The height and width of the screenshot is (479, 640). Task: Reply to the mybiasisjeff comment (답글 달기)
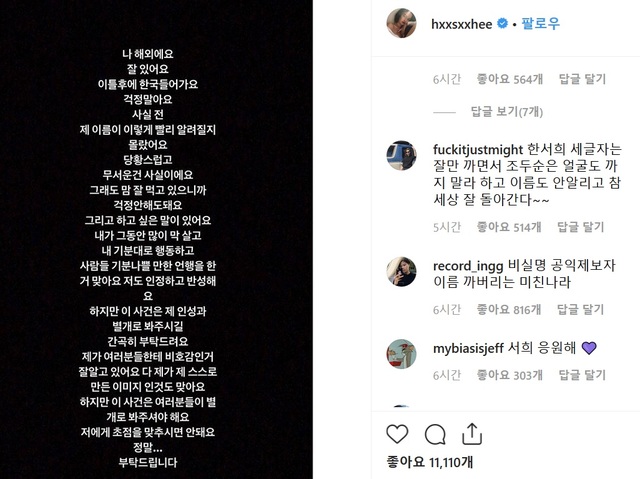[582, 375]
